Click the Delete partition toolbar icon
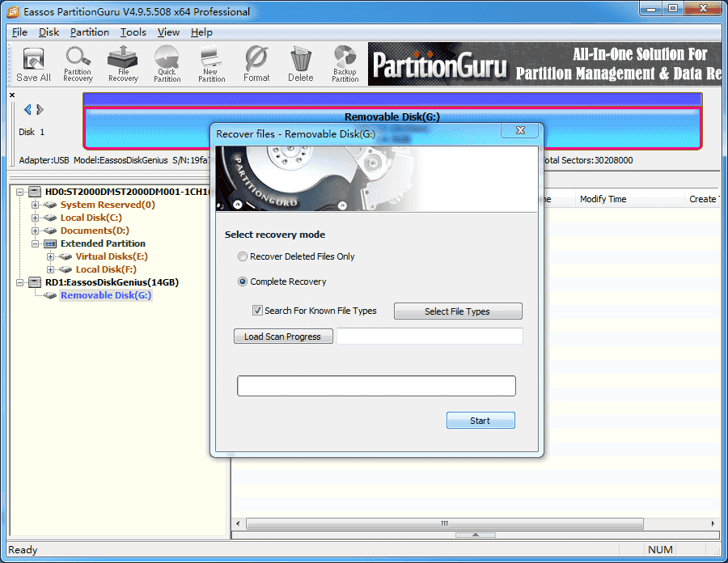Screen dimensions: 728x563 pos(300,65)
